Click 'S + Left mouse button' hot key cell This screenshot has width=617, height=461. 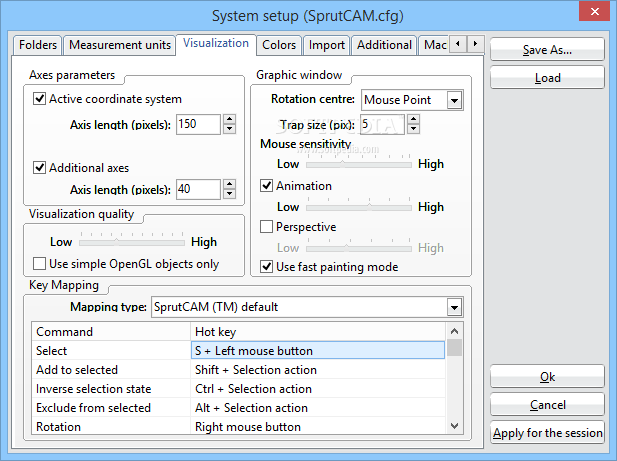[318, 350]
